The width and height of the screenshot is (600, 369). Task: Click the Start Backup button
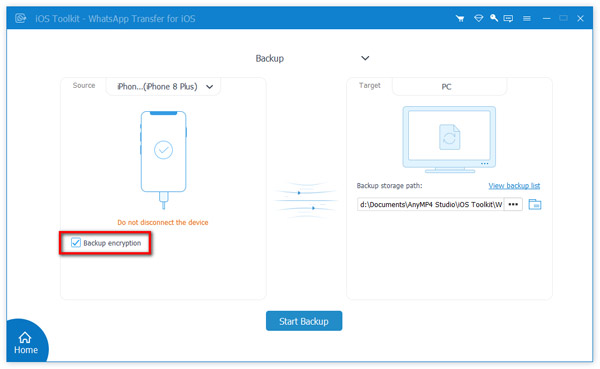tap(304, 321)
